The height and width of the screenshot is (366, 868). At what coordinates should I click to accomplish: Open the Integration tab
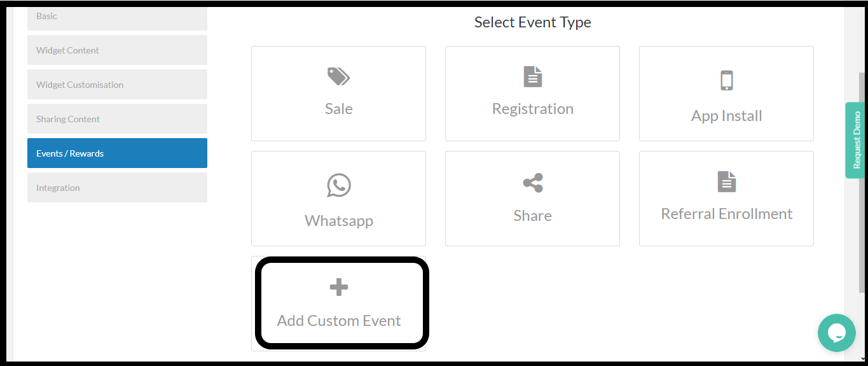coord(117,188)
